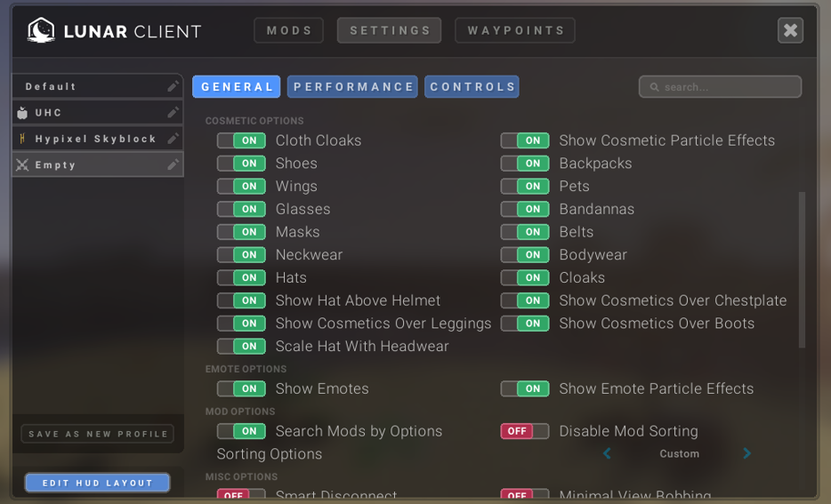
Task: Click the Custom sorting value text
Action: point(680,453)
